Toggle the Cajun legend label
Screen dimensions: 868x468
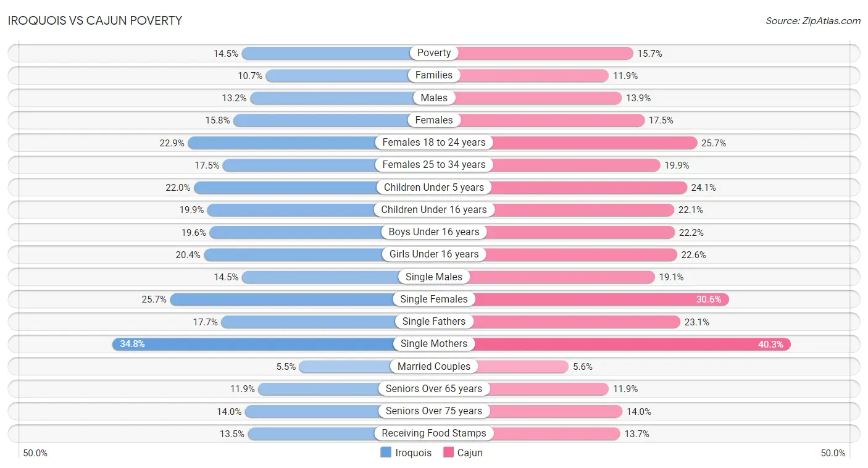click(470, 453)
